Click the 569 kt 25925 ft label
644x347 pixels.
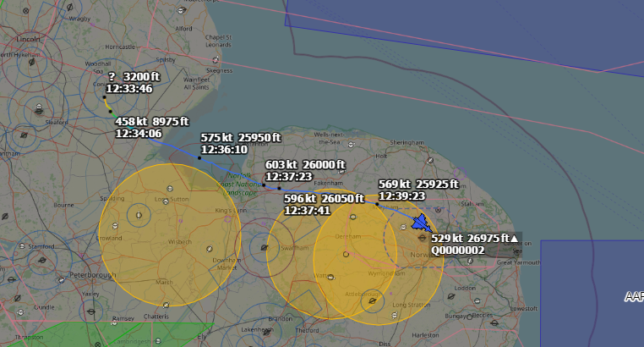[418, 185]
